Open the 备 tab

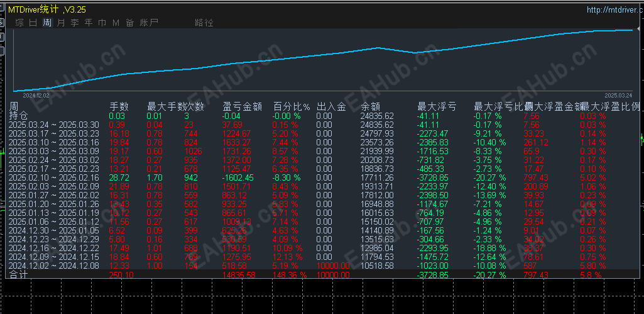click(130, 23)
